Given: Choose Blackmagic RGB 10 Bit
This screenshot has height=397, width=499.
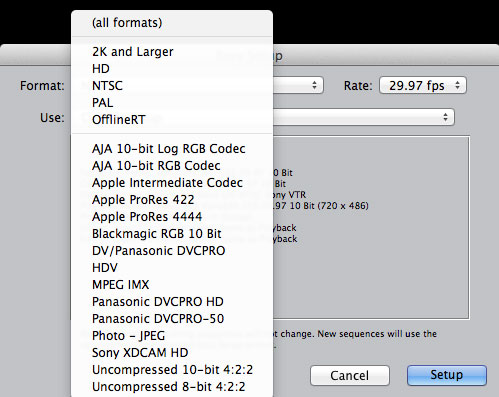Looking at the screenshot, I should pyautogui.click(x=172, y=234).
